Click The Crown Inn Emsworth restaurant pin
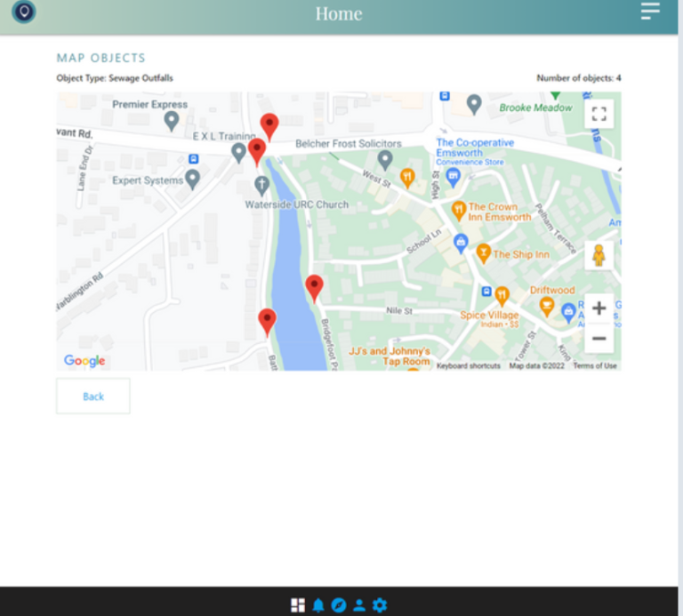The width and height of the screenshot is (683, 616). [x=459, y=212]
